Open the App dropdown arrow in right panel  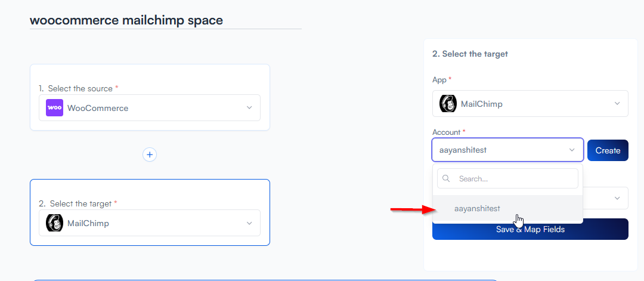pos(617,104)
